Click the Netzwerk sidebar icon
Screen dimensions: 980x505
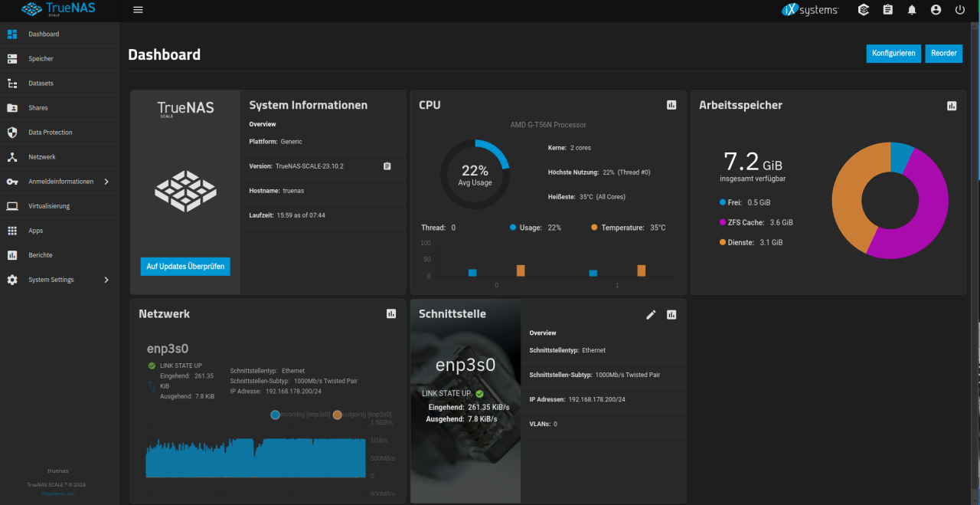pyautogui.click(x=12, y=157)
